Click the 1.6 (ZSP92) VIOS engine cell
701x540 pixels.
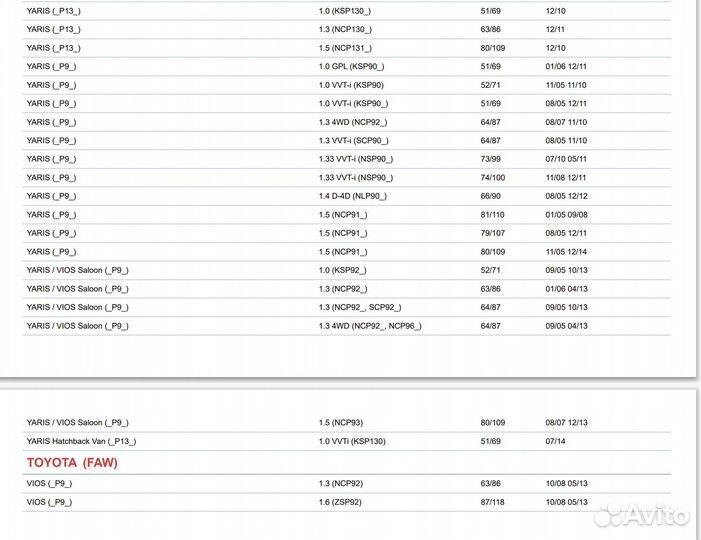pyautogui.click(x=341, y=502)
